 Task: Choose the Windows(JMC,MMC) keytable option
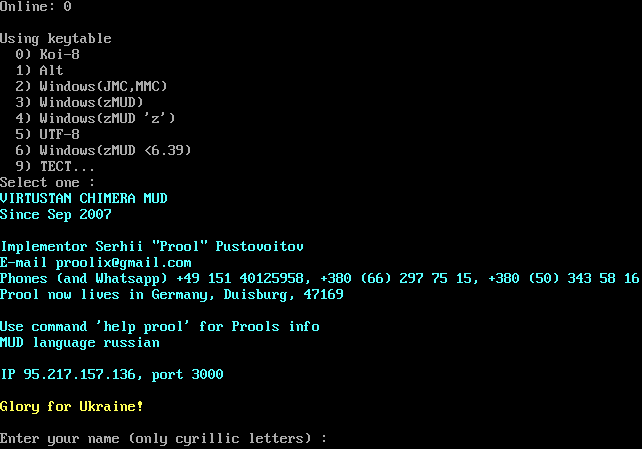pyautogui.click(x=103, y=87)
